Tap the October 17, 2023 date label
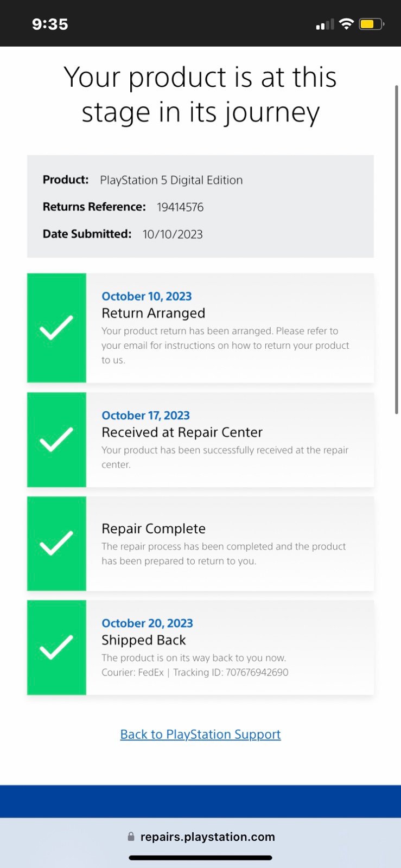Screen dimensions: 401x868 145,416
